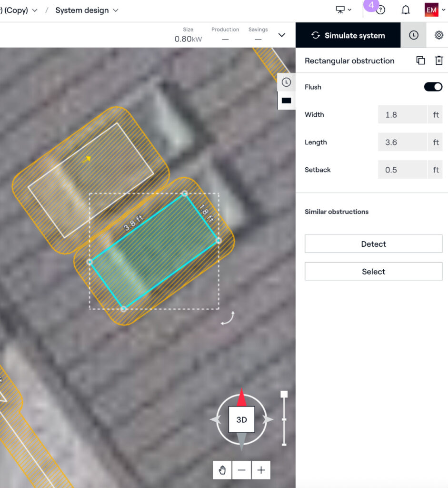Open the EM user profile menu
Image resolution: width=448 pixels, height=488 pixels.
[431, 10]
